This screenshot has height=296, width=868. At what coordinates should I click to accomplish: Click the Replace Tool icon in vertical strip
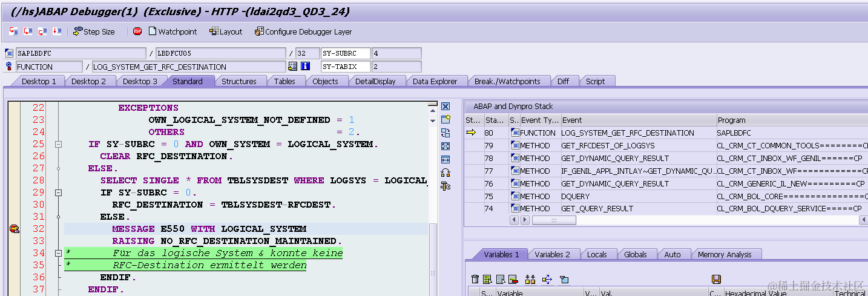[446, 133]
